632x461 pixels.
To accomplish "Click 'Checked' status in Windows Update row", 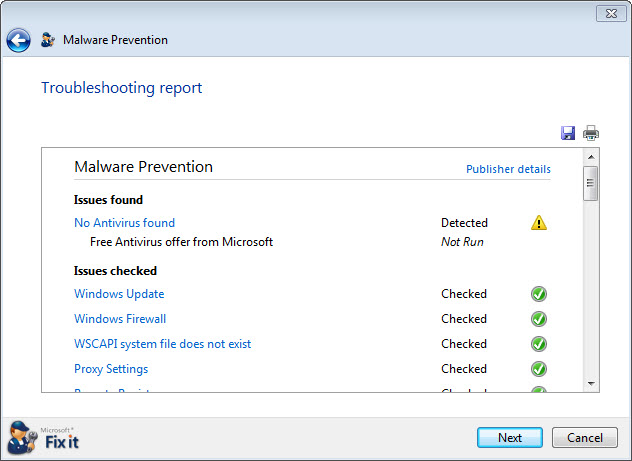I will (464, 294).
